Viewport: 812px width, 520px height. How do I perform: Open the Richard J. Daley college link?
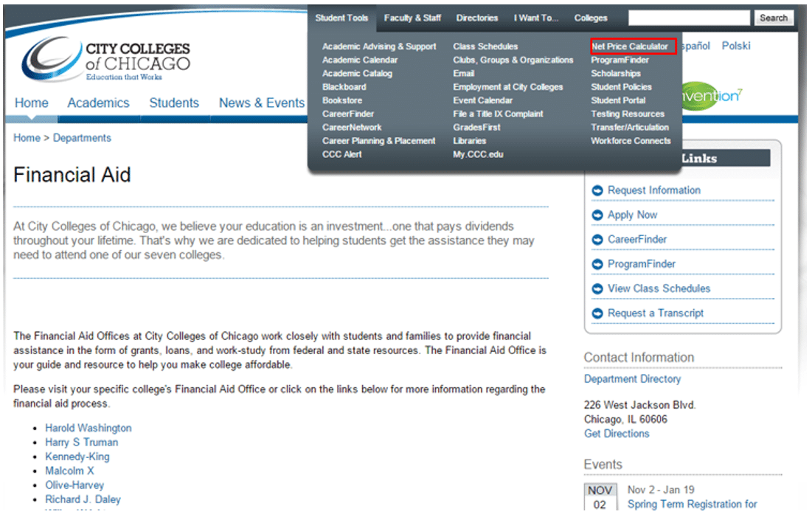[83, 500]
